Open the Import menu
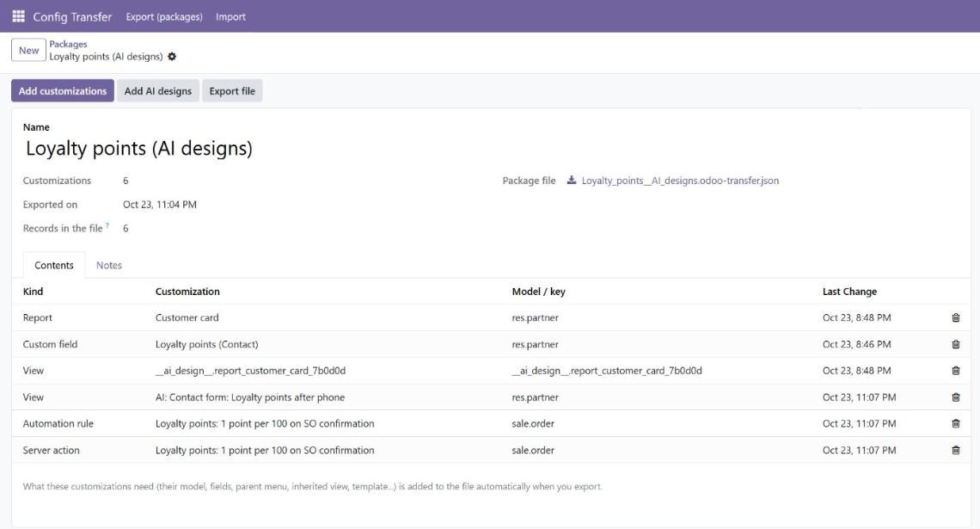This screenshot has height=529, width=980. 230,17
